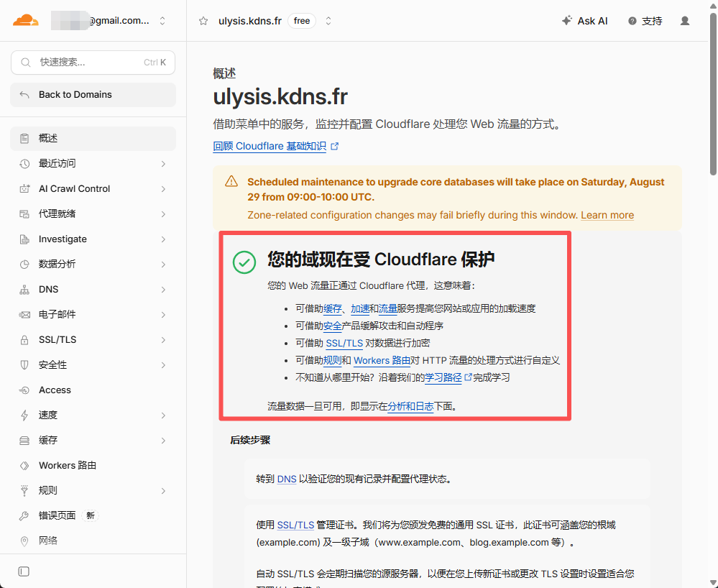This screenshot has height=588, width=718.
Task: Click the free plan badge
Action: 302,21
